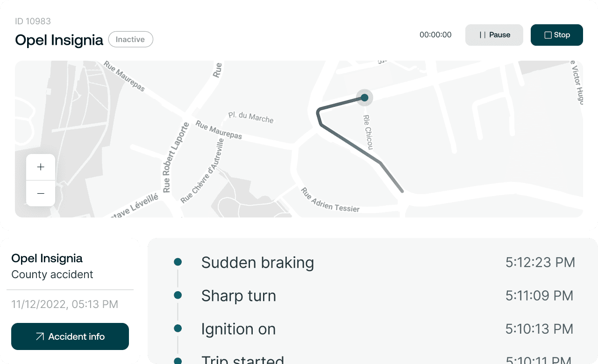Zoom in on the map
This screenshot has height=364, width=598.
[x=41, y=167]
